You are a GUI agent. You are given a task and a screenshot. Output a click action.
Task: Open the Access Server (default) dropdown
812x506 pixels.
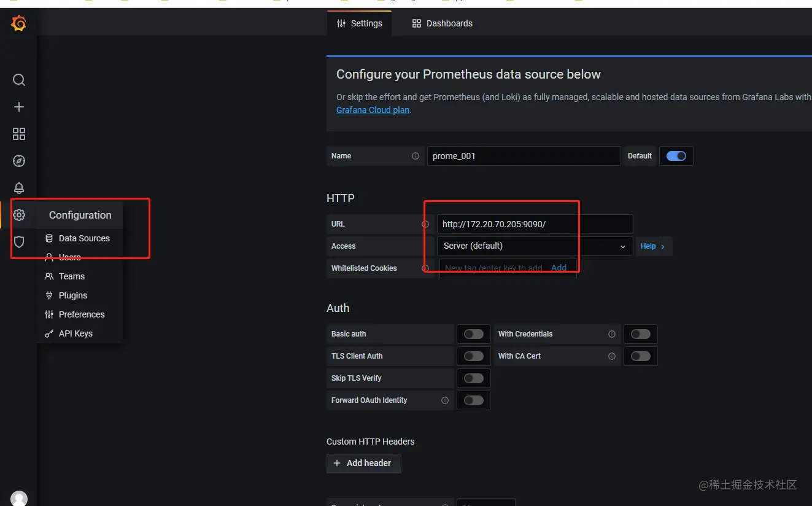pyautogui.click(x=535, y=246)
